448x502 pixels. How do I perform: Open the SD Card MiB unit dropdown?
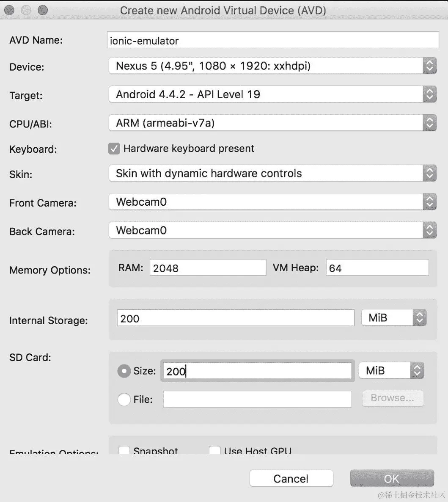pyautogui.click(x=391, y=370)
